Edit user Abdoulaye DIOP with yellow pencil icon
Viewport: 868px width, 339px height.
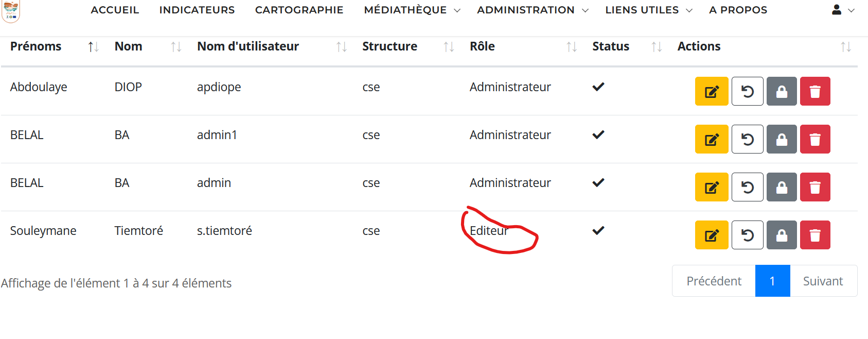712,91
